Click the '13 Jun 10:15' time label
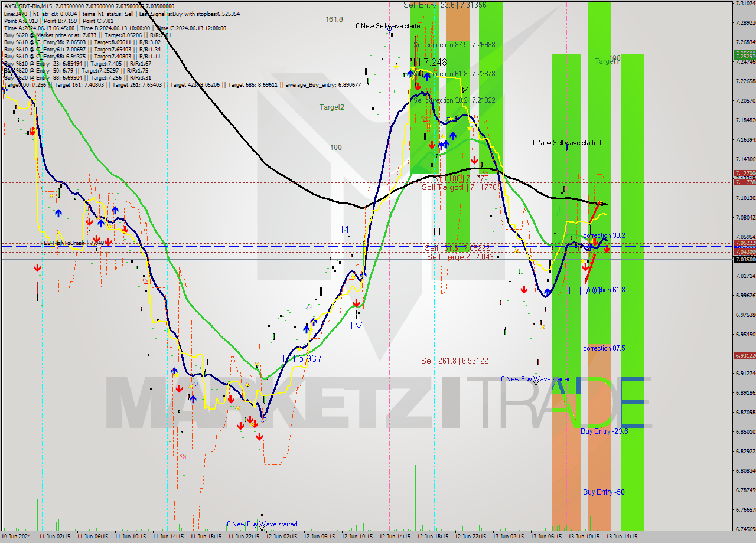This screenshot has width=756, height=543. (x=584, y=537)
